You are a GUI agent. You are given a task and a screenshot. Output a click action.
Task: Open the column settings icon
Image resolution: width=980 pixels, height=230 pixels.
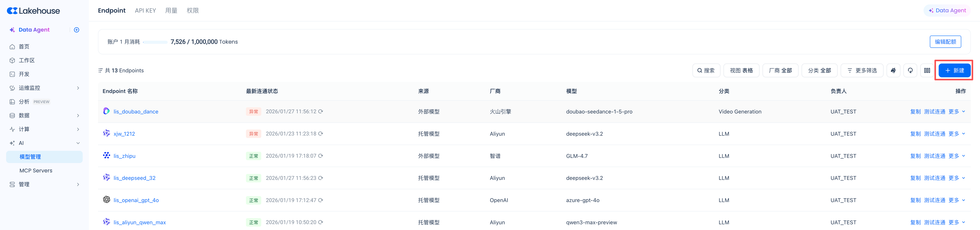point(927,70)
